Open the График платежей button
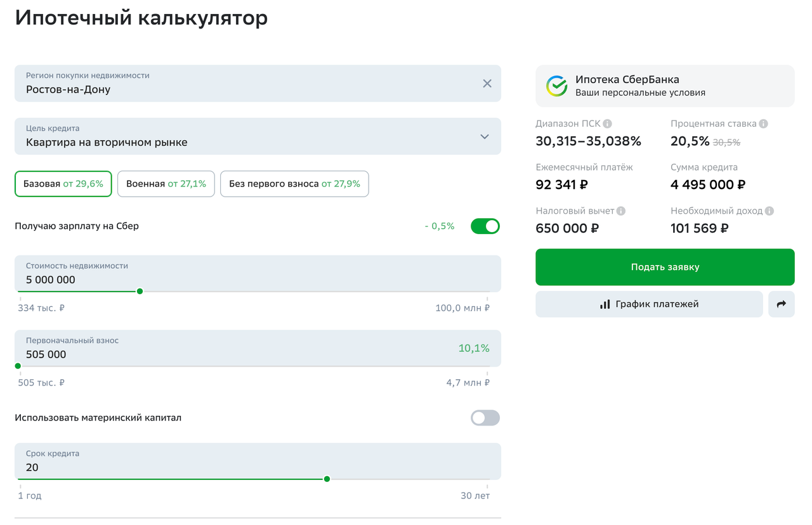Viewport: 812px width, 525px height. (x=649, y=304)
